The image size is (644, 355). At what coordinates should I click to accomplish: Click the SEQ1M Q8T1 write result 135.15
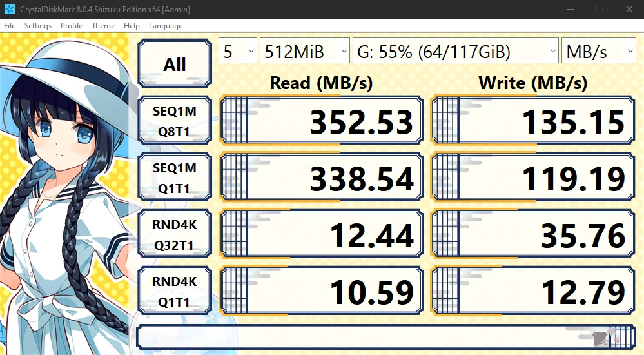(x=533, y=121)
